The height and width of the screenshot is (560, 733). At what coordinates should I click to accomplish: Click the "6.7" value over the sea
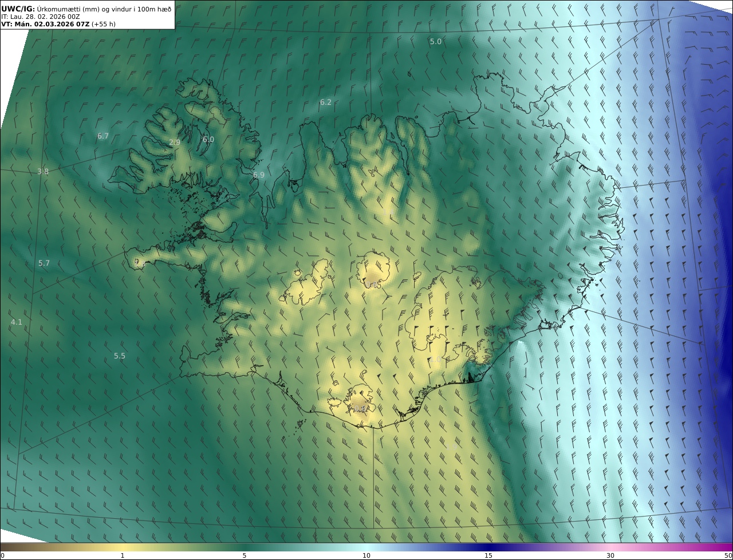coord(103,136)
